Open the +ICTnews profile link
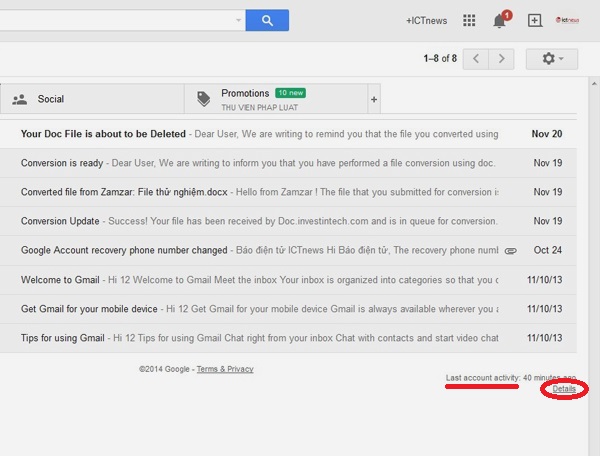The image size is (600, 456). click(426, 20)
